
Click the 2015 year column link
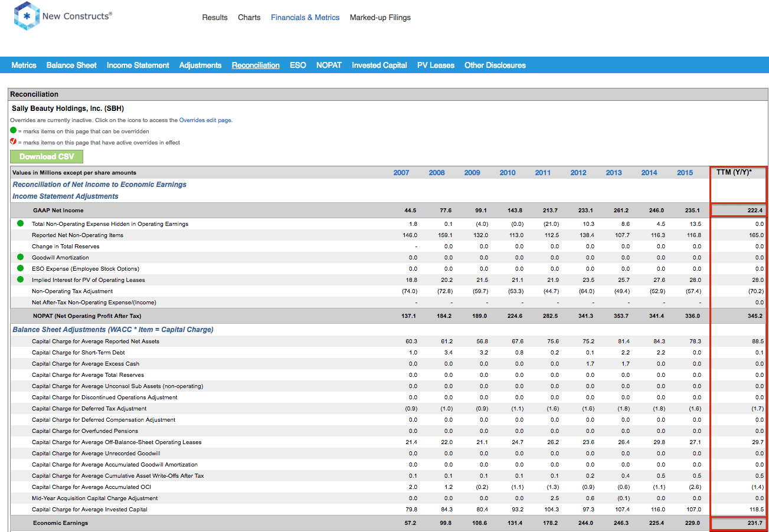(685, 173)
